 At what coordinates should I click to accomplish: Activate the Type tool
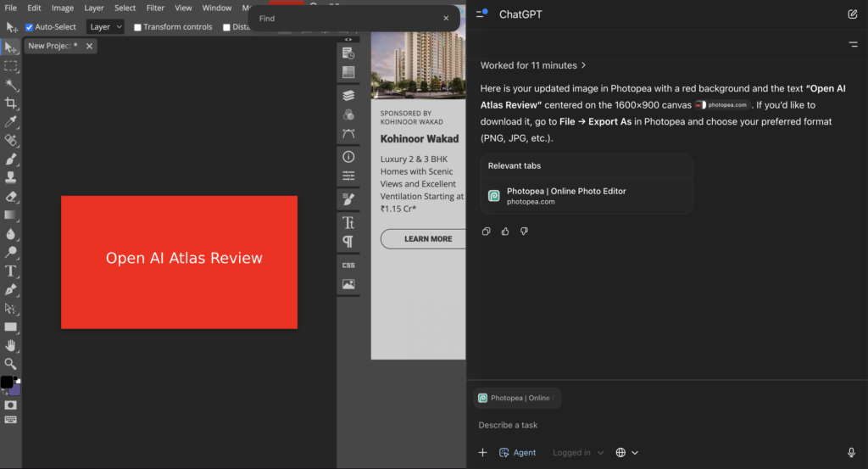[11, 271]
